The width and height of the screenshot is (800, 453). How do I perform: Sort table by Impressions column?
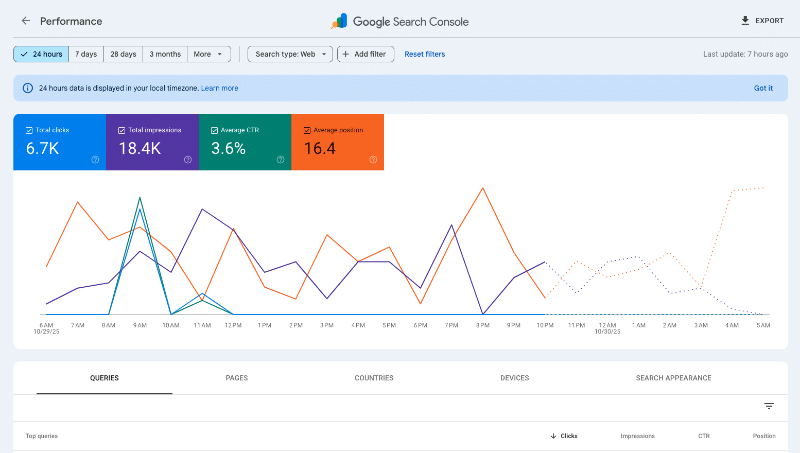637,436
